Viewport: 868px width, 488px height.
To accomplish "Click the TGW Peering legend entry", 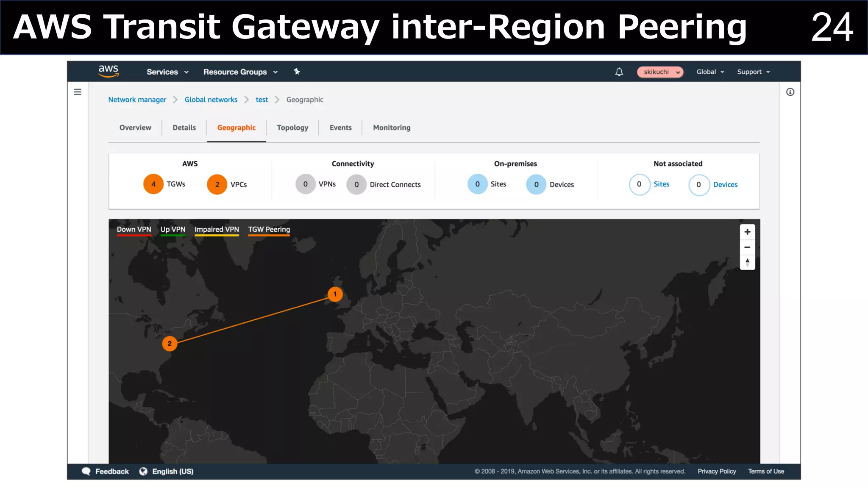I will pyautogui.click(x=269, y=230).
